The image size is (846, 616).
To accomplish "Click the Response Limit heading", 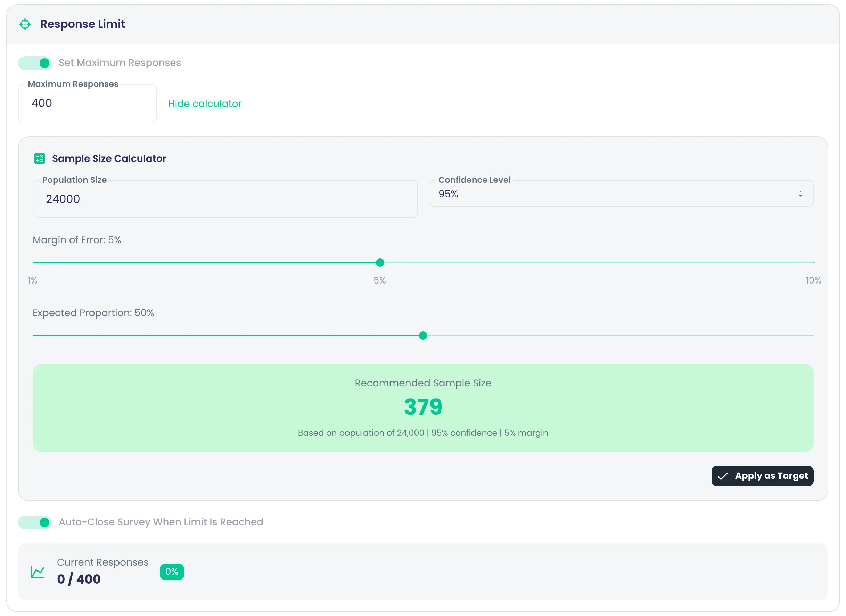I will [82, 24].
